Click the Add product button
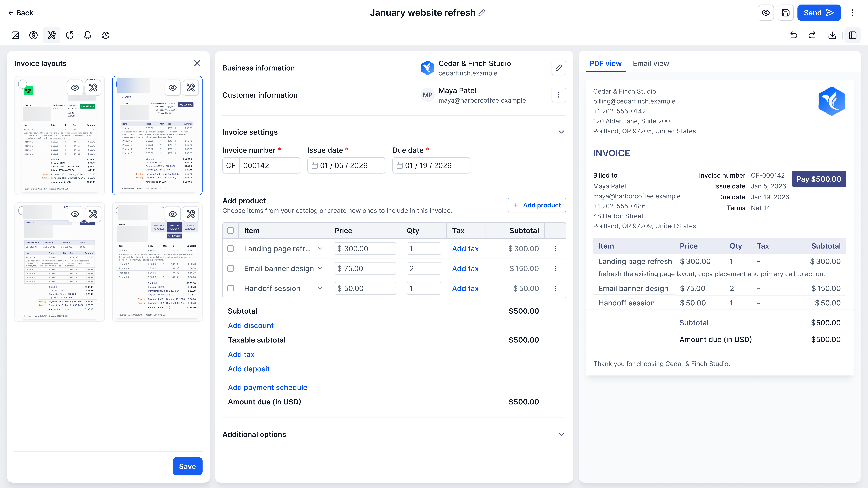This screenshot has height=488, width=868. tap(537, 205)
